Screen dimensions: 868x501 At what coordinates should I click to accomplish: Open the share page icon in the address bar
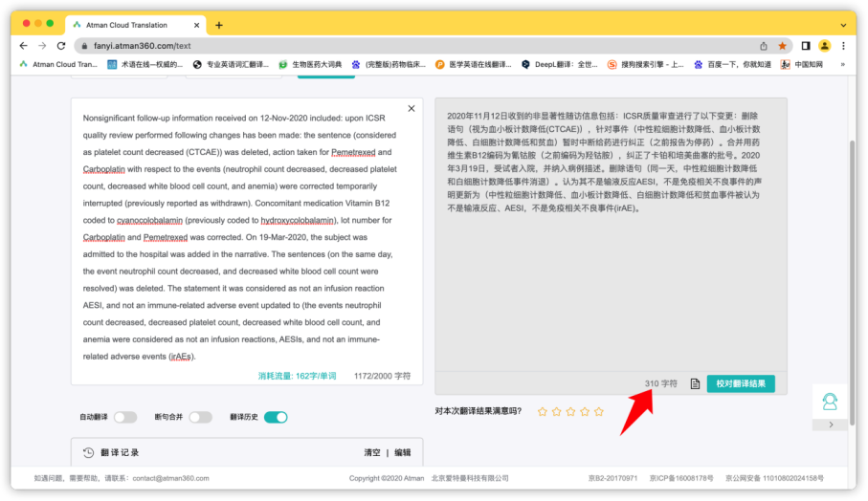click(764, 46)
